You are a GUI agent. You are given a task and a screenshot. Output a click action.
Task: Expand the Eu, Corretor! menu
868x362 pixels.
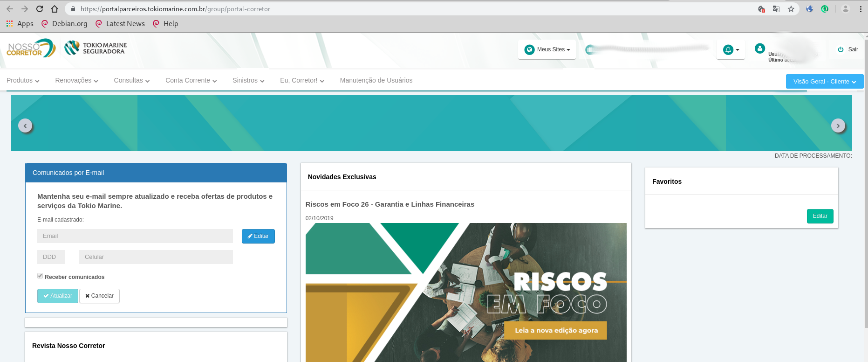302,80
